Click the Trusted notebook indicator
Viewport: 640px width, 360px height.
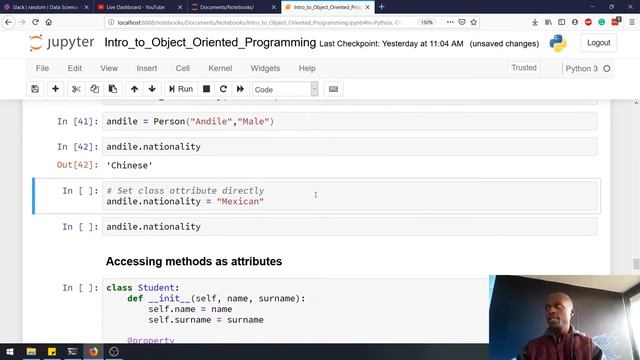(524, 68)
